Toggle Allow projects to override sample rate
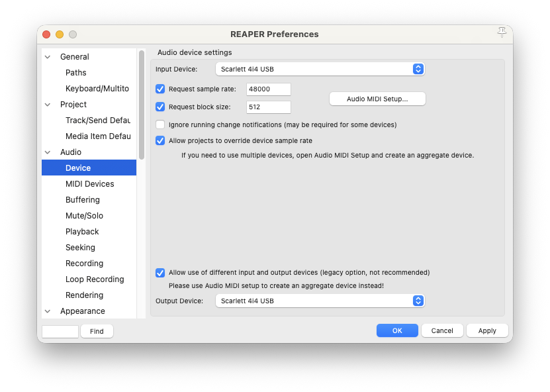 160,140
